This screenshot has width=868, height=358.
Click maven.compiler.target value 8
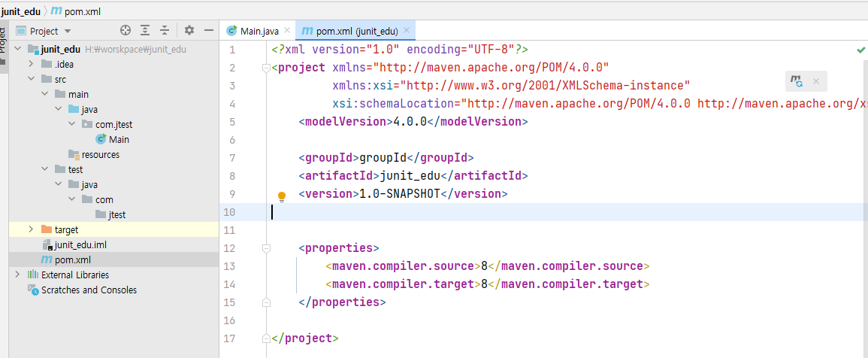pos(484,284)
